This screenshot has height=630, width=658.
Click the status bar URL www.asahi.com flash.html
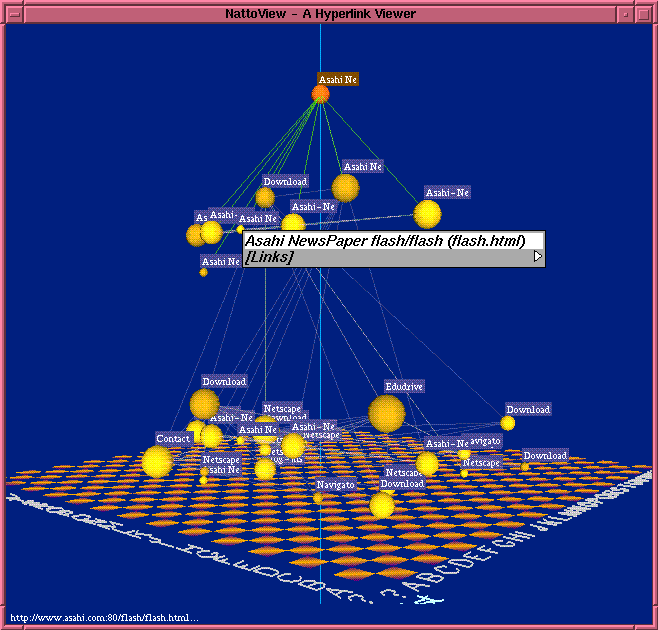pos(104,618)
